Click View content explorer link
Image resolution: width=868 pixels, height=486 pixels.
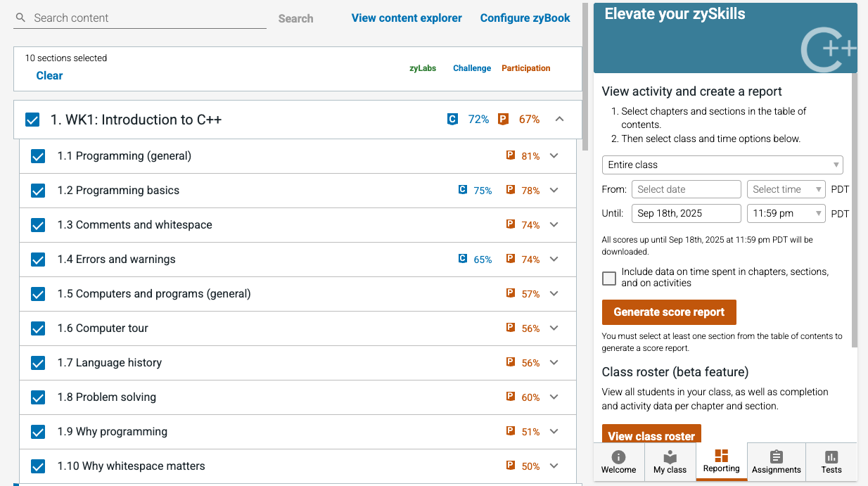point(407,18)
